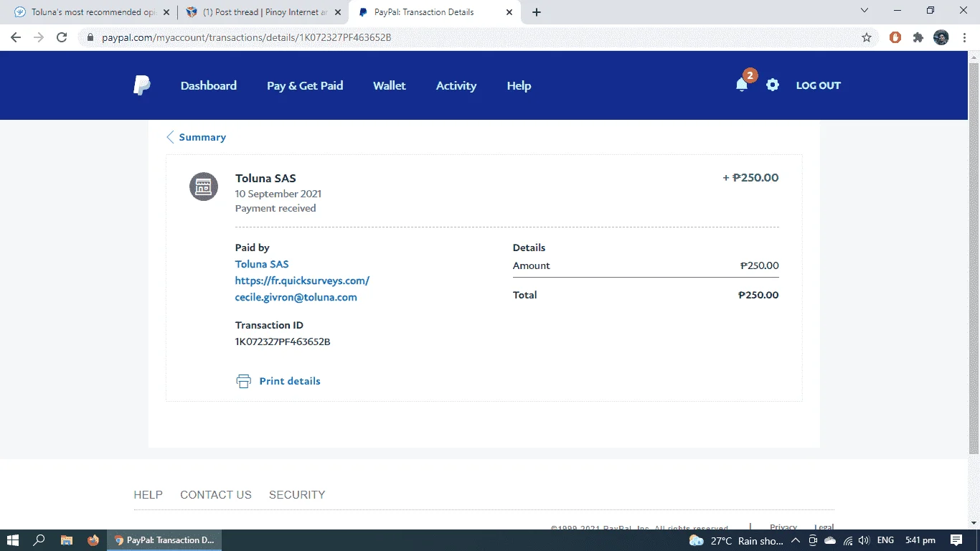Click the 10 September 2021 date

tap(278, 194)
